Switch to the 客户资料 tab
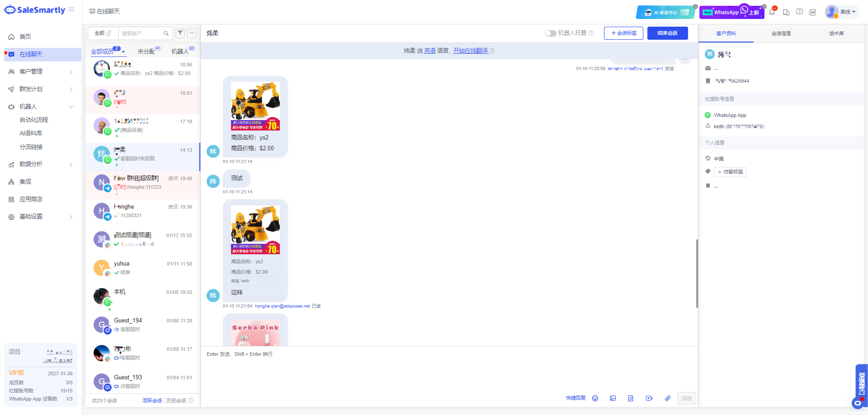868x415 pixels. (726, 33)
